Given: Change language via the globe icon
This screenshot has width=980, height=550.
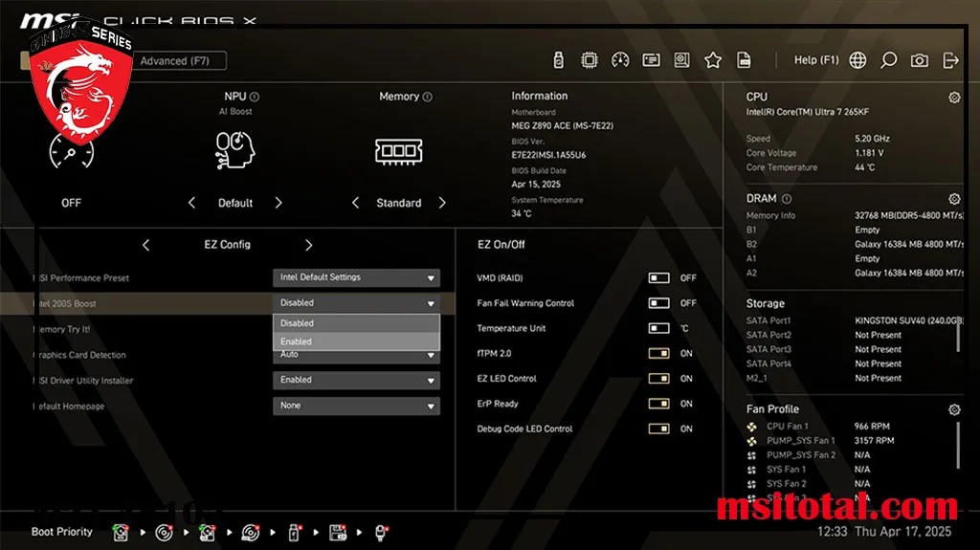Looking at the screenshot, I should tap(857, 60).
